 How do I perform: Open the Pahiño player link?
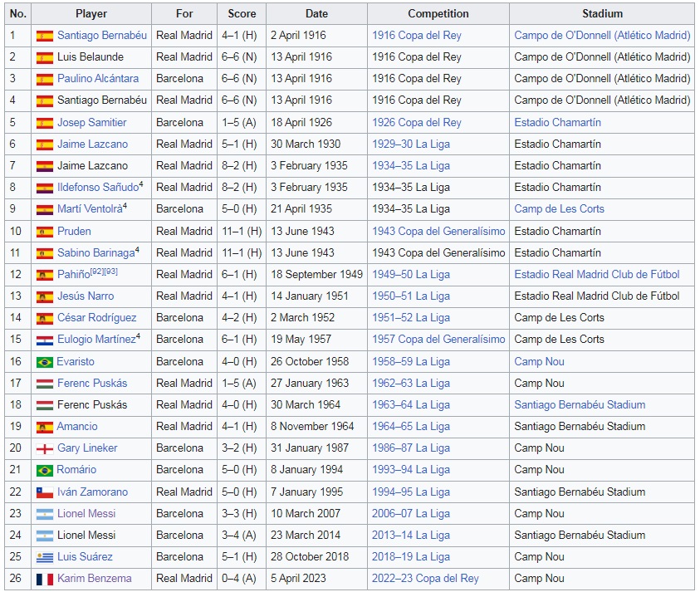[x=74, y=274]
